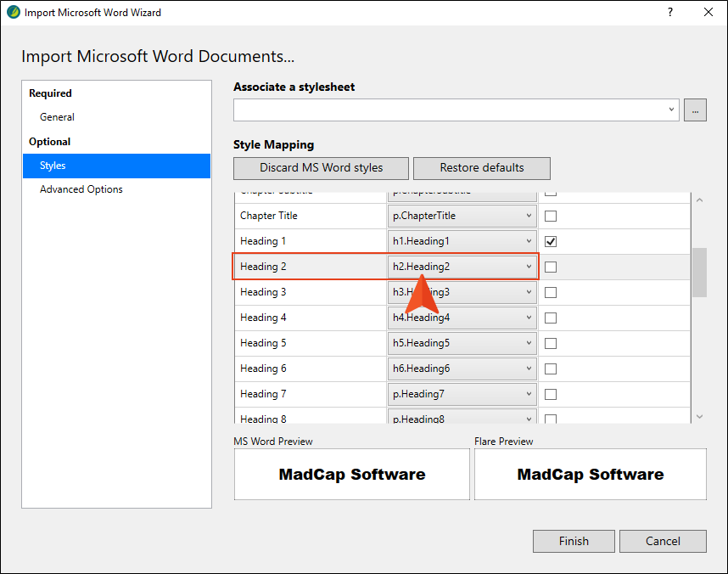Image resolution: width=728 pixels, height=574 pixels.
Task: Open the p.Heading7 style dropdown
Action: [x=462, y=395]
